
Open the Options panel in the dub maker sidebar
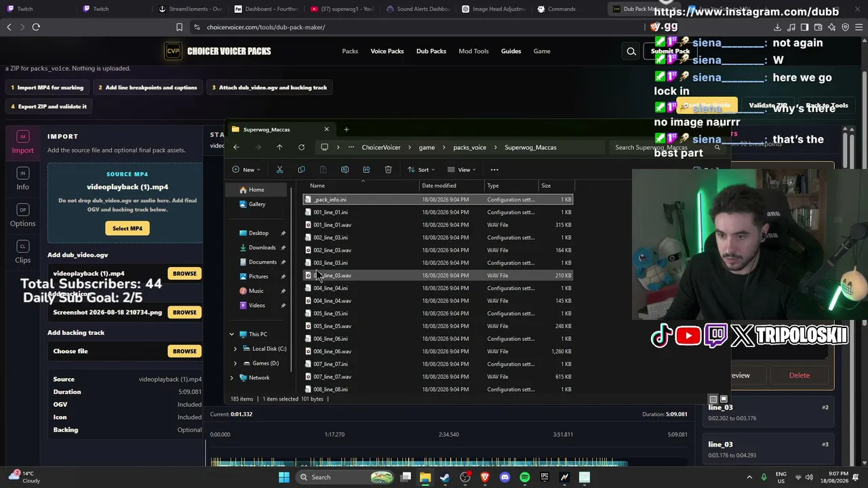(x=22, y=216)
